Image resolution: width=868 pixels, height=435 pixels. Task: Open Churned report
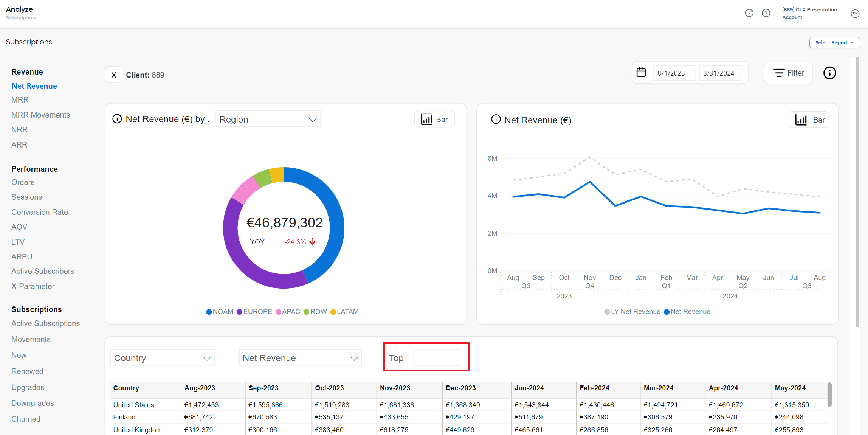point(26,419)
